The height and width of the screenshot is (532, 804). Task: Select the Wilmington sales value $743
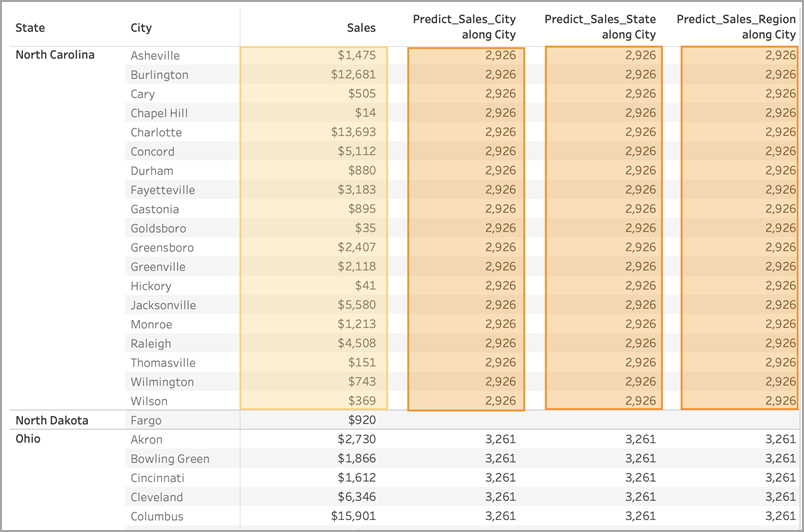(x=362, y=382)
